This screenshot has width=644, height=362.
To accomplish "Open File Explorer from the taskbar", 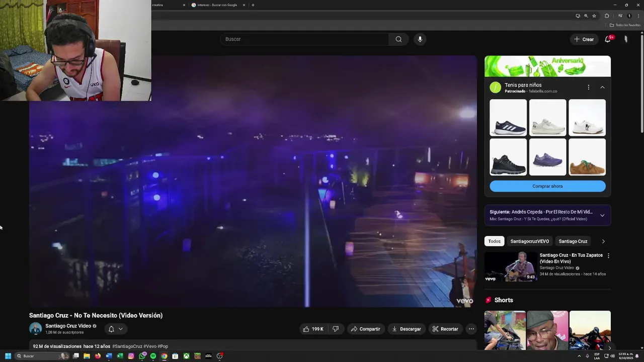I will click(x=87, y=356).
